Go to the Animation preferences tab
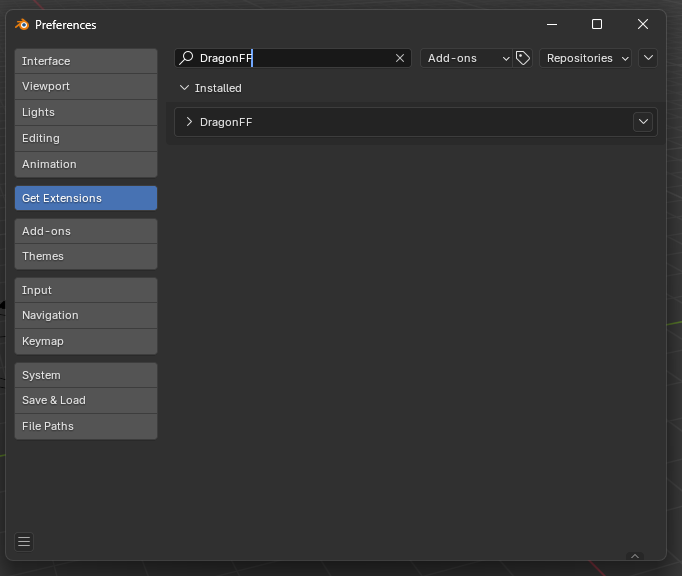 [x=86, y=164]
